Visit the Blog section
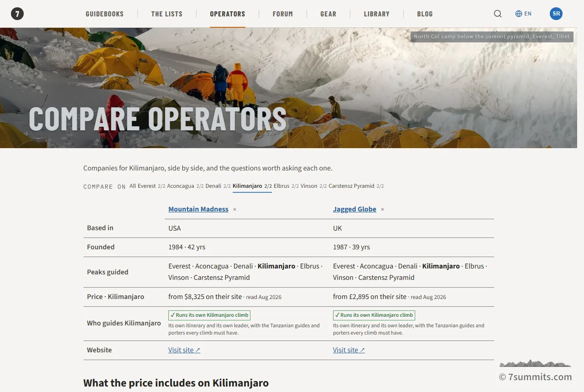 tap(425, 14)
